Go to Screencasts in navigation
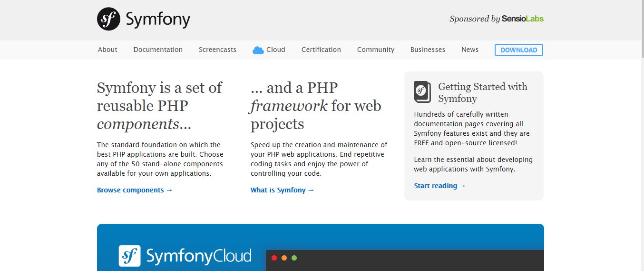The height and width of the screenshot is (271, 644). (x=217, y=50)
